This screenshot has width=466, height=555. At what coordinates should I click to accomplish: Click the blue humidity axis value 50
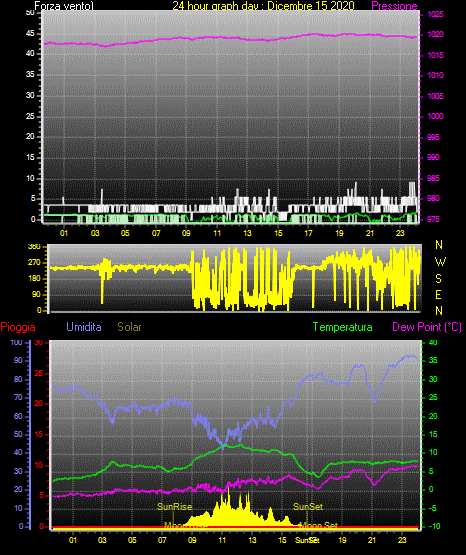[18, 434]
